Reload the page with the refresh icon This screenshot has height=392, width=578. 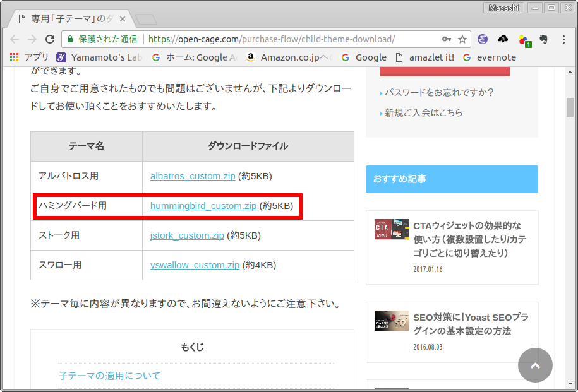coord(51,39)
